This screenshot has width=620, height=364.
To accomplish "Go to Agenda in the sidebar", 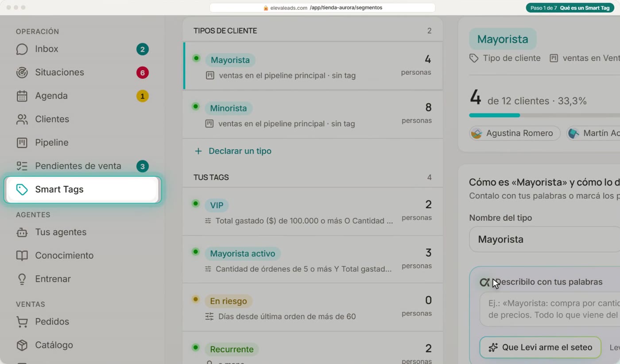I will pos(82,96).
